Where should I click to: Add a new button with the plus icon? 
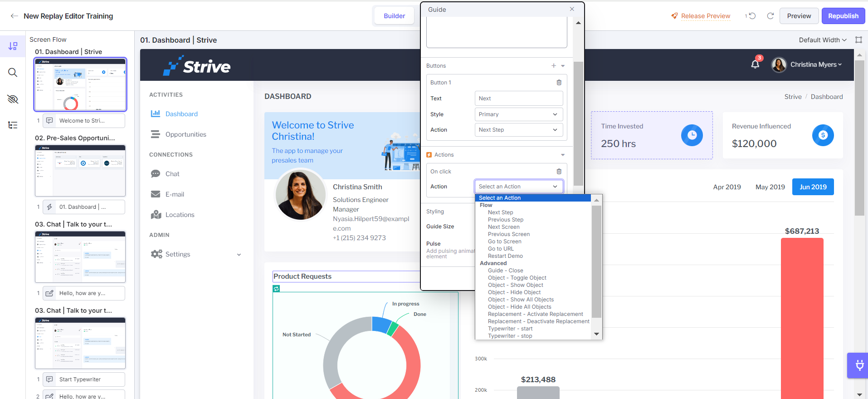[x=554, y=66]
